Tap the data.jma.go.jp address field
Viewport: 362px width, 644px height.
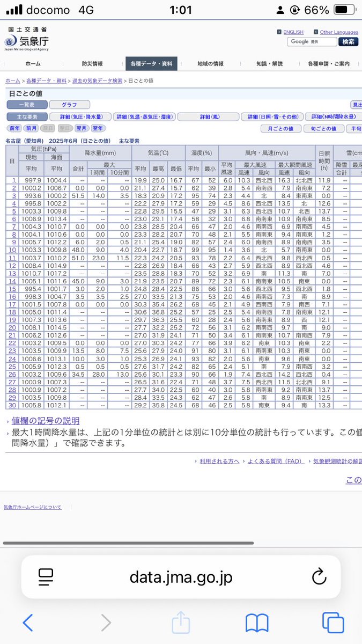[x=181, y=577]
